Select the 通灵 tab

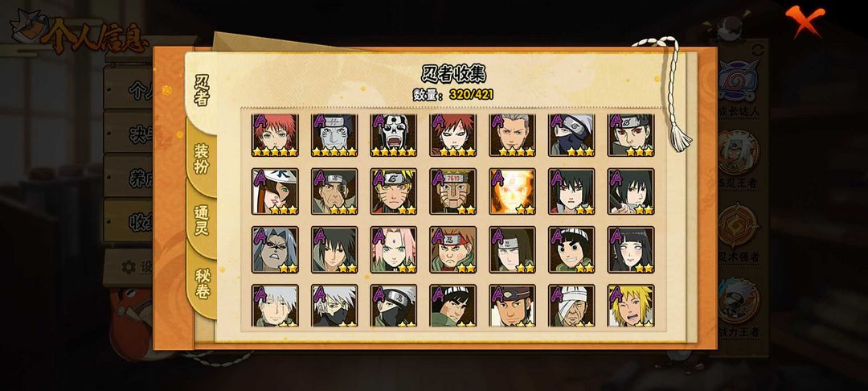tap(202, 220)
